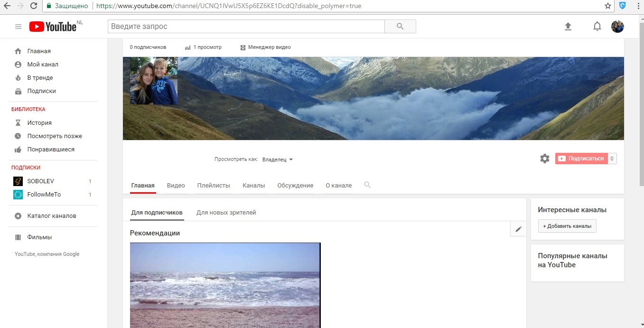Go back with browser arrow
Screen dimensions: 644x328
pos(7,6)
